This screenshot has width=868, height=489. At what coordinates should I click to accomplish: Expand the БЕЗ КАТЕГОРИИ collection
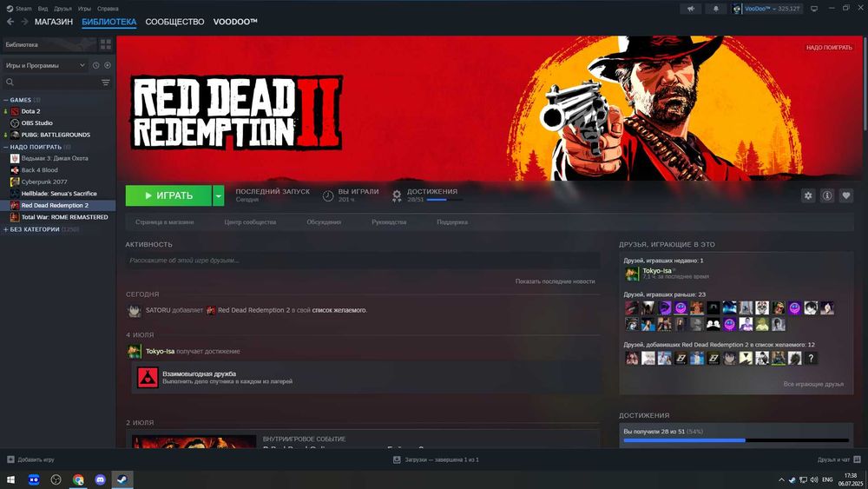pyautogui.click(x=6, y=229)
